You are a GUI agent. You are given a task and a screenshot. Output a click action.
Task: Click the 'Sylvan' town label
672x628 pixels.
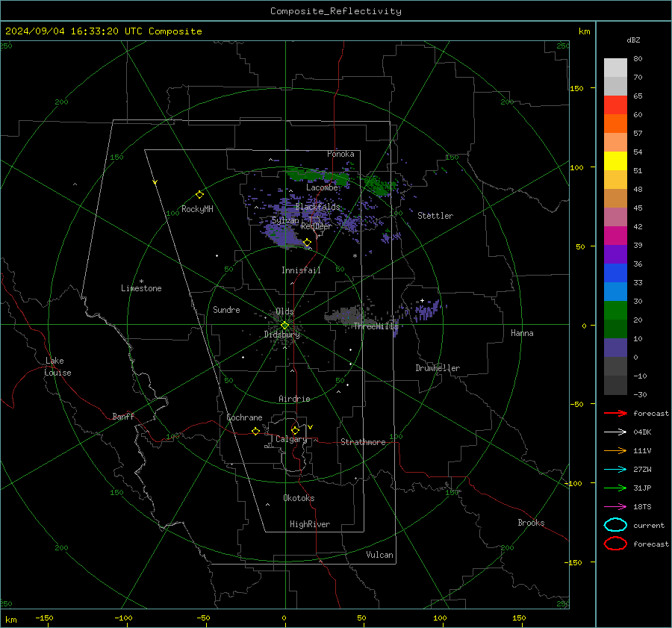click(x=285, y=220)
